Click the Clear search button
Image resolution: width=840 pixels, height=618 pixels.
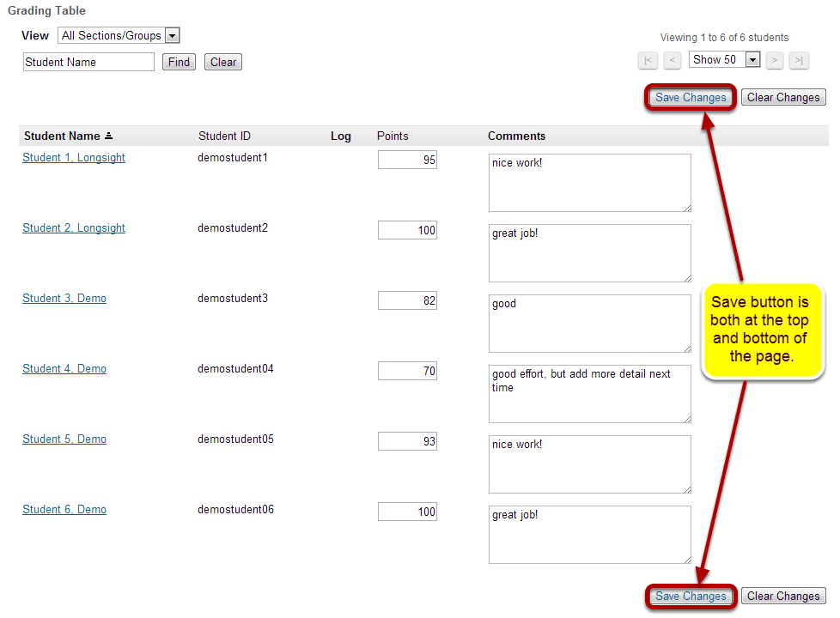coord(222,62)
